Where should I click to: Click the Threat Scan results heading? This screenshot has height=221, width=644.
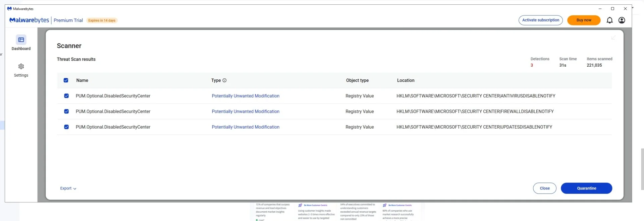(x=76, y=59)
